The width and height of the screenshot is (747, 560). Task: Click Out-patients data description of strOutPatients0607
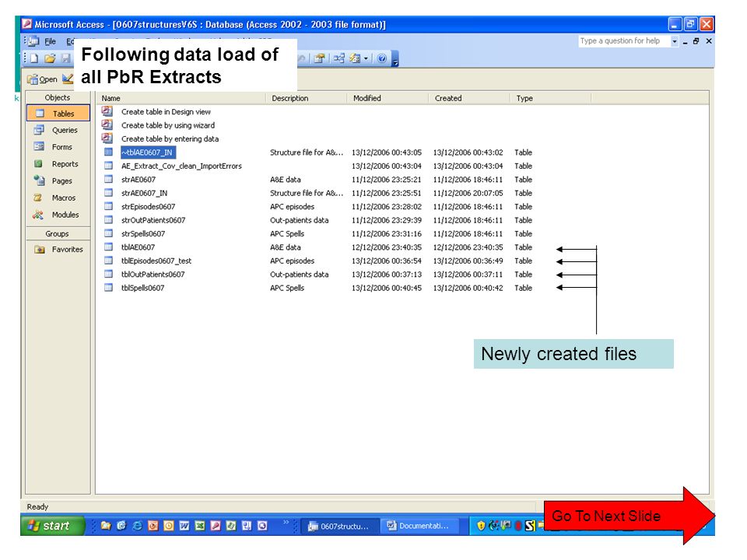click(x=299, y=220)
